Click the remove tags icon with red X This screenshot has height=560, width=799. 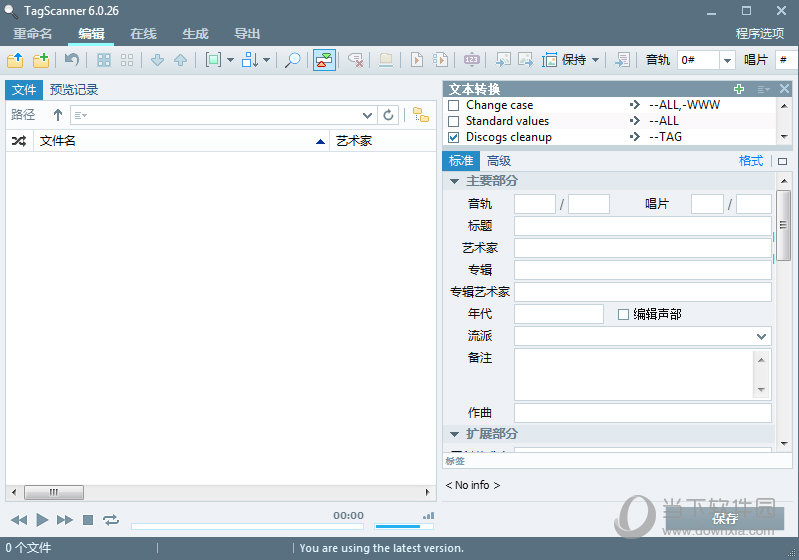coord(356,60)
